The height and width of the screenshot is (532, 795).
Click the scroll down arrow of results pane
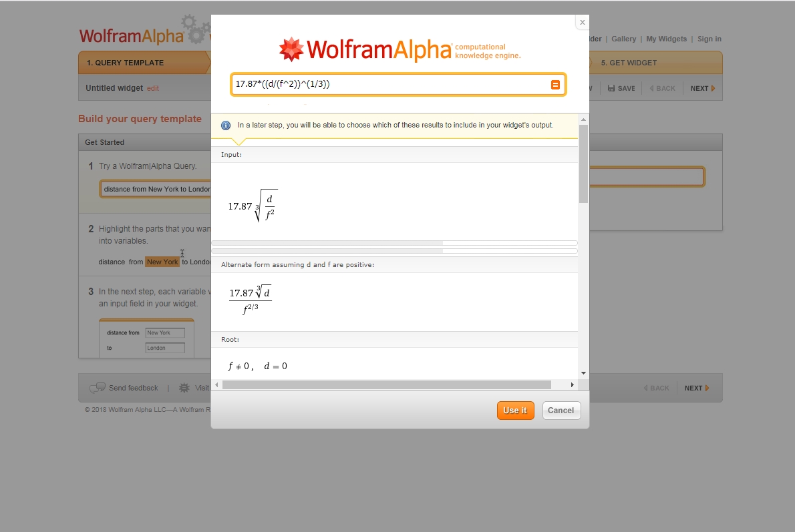click(x=583, y=373)
